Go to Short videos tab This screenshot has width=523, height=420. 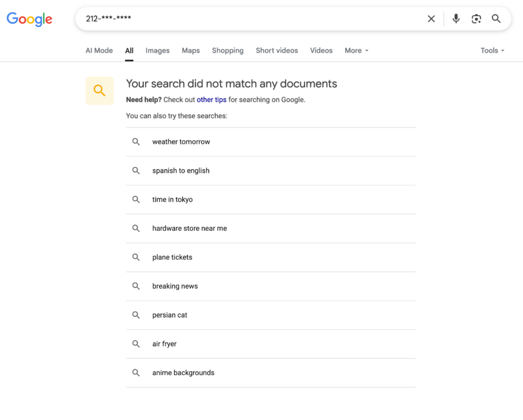point(277,50)
